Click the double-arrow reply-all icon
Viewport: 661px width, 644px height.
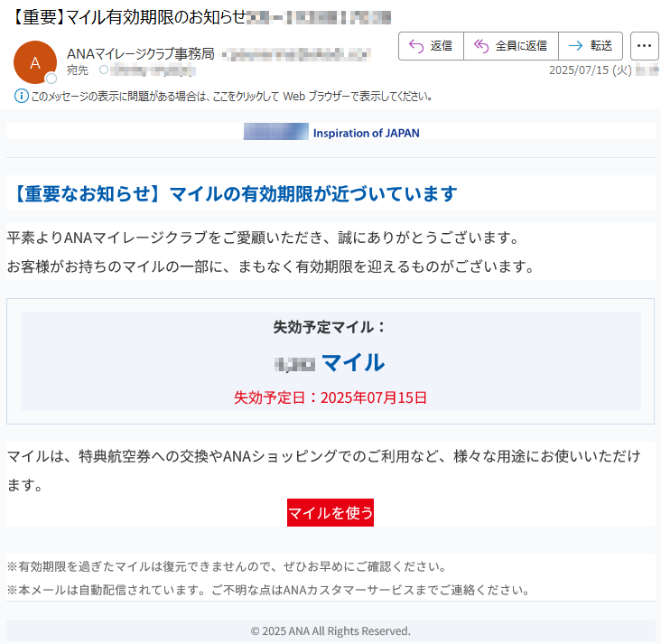tap(481, 46)
